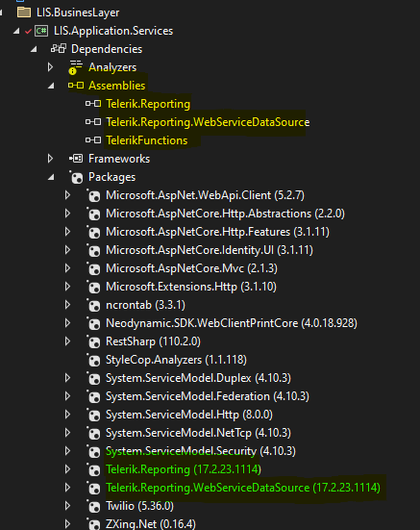Select the TelerikFunctions assembly label
Screen dimensions: 420x530
click(x=147, y=140)
